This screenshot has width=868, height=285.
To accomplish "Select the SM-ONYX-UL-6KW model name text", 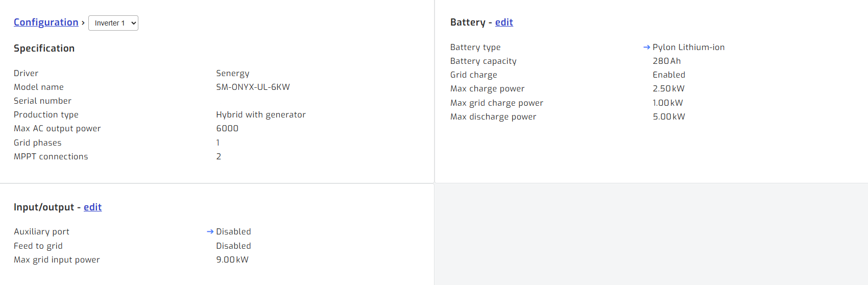I will coord(253,87).
